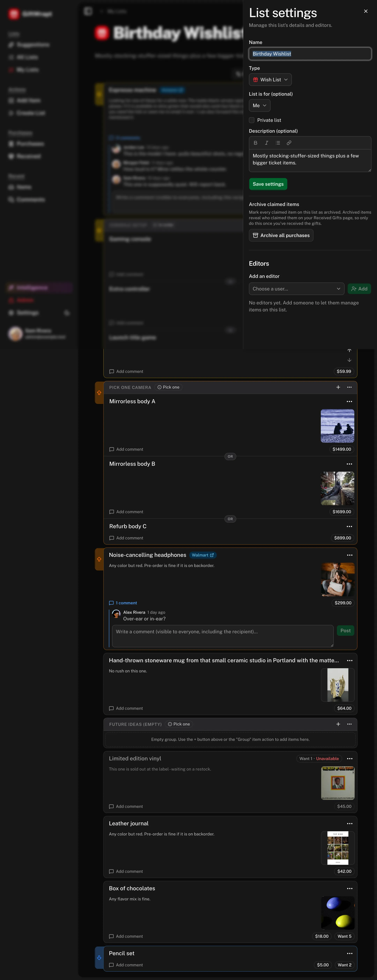Add comment on Limited edition vinyl
This screenshot has width=377, height=980.
coord(126,806)
